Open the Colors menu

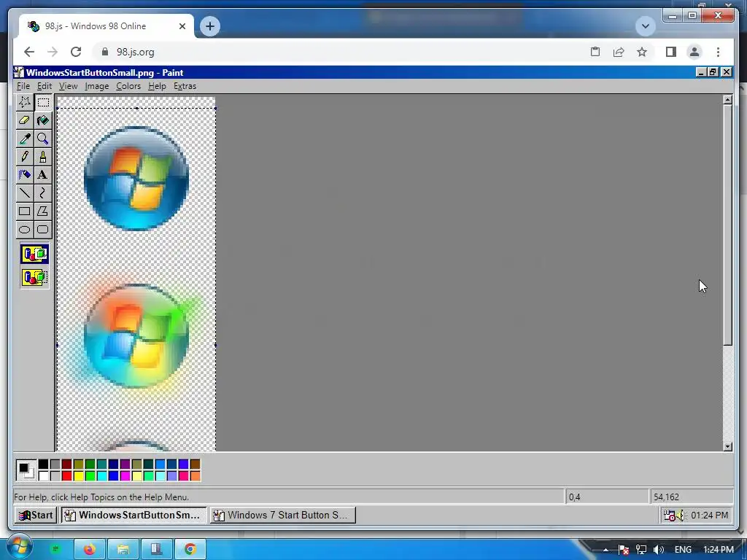pyautogui.click(x=128, y=86)
